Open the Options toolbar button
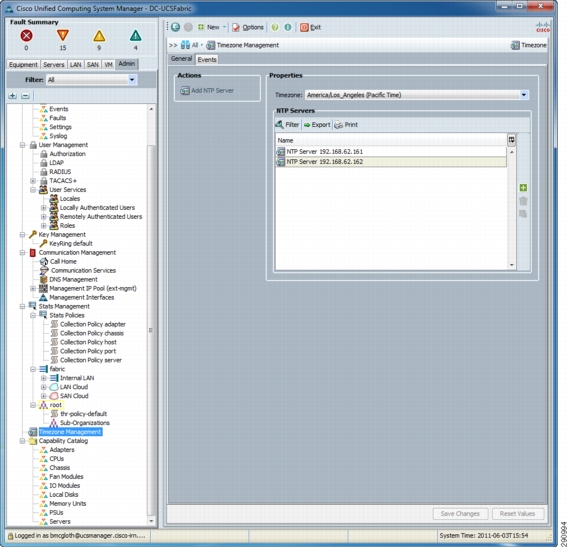576x559 pixels. [248, 27]
